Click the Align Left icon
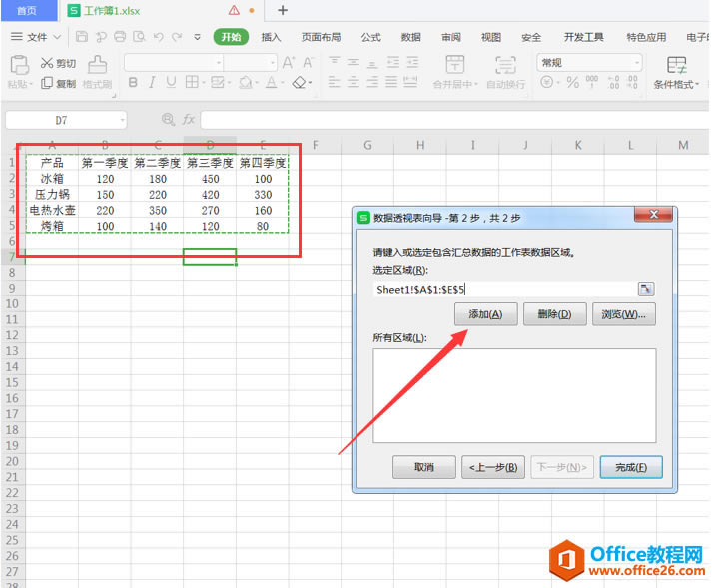Image resolution: width=712 pixels, height=588 pixels. tap(335, 82)
